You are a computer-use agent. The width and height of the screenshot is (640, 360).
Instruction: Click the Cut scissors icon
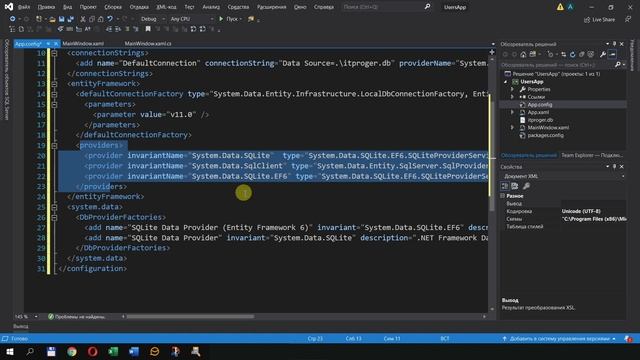pyautogui.click(x=83, y=19)
